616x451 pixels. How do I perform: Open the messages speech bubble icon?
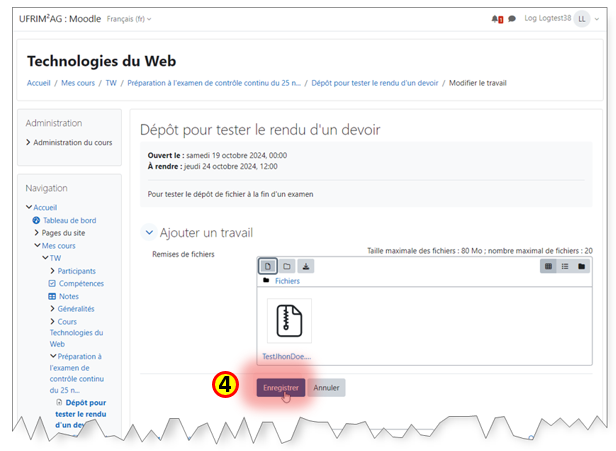512,19
